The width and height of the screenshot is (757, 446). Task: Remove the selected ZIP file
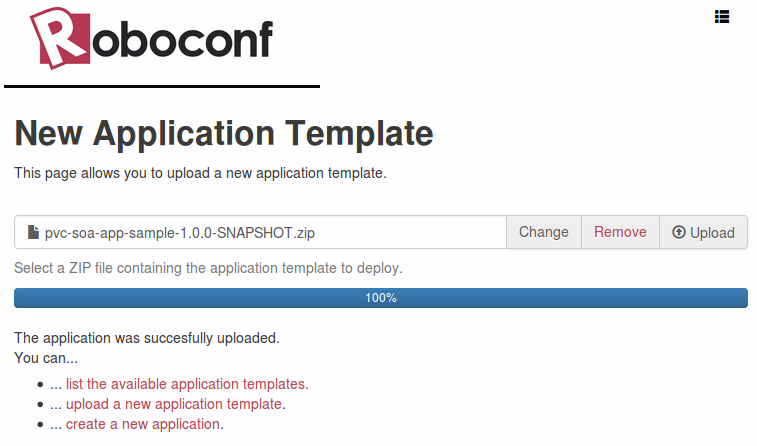[620, 232]
